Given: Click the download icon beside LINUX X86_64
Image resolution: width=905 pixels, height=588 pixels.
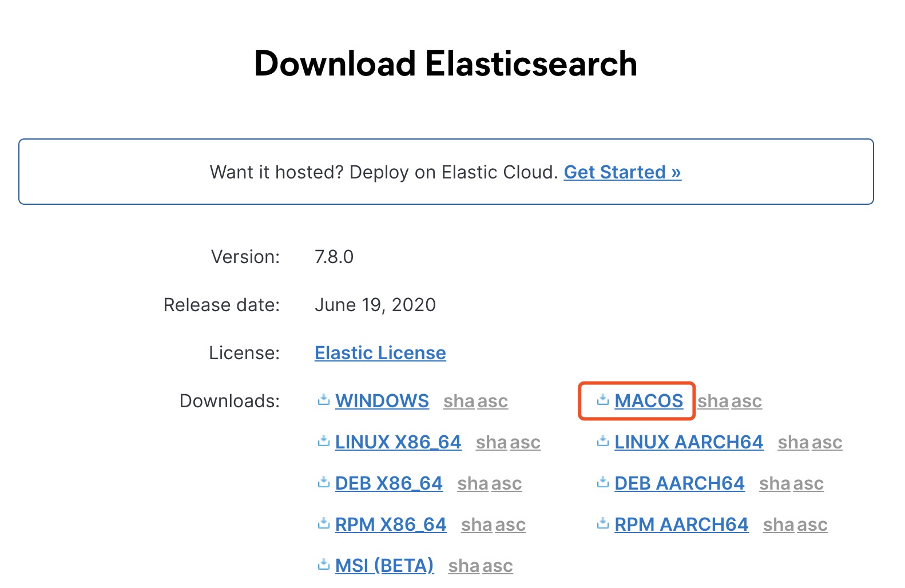Looking at the screenshot, I should [x=324, y=442].
